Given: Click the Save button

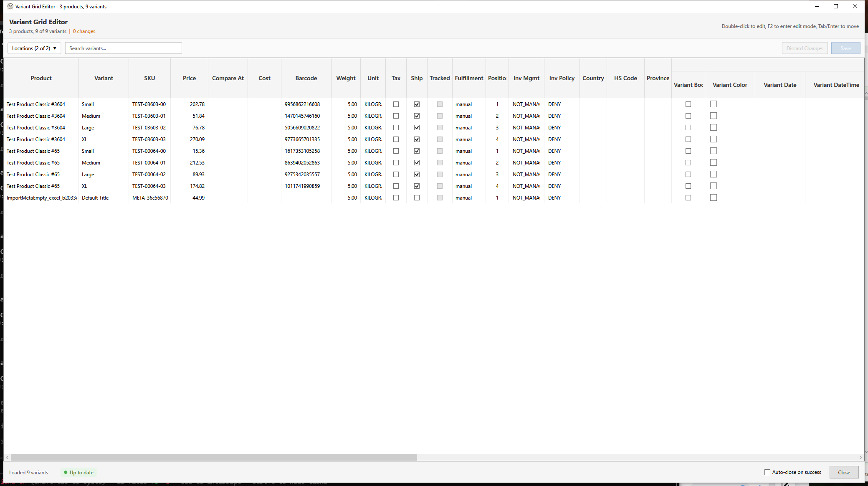Looking at the screenshot, I should coord(845,48).
